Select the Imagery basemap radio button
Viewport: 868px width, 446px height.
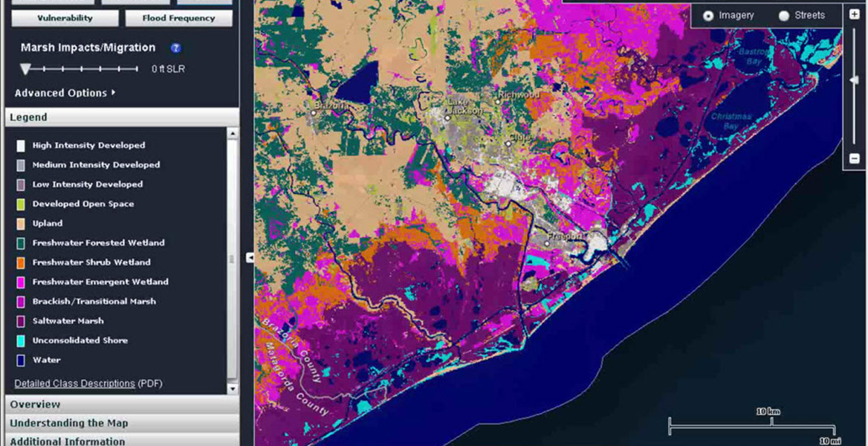pyautogui.click(x=707, y=16)
